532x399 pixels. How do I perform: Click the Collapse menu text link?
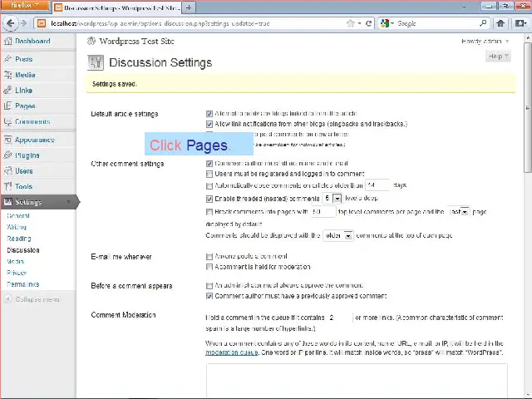pyautogui.click(x=37, y=299)
